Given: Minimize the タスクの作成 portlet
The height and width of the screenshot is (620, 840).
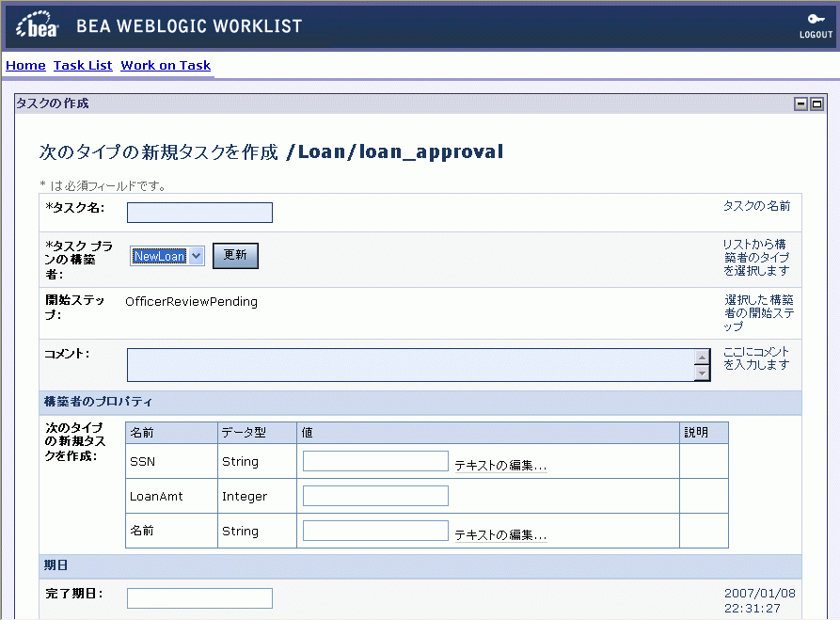Looking at the screenshot, I should pyautogui.click(x=800, y=103).
